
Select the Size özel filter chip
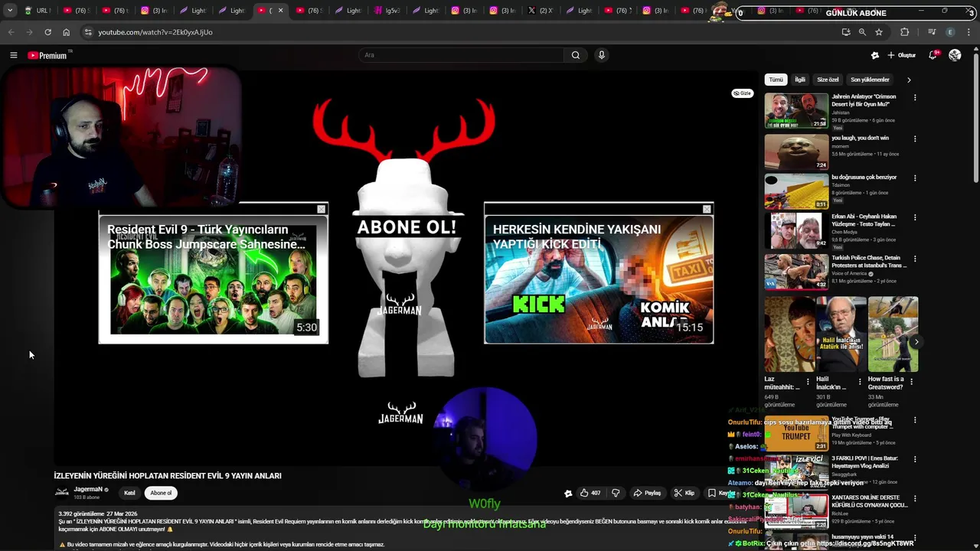click(828, 80)
